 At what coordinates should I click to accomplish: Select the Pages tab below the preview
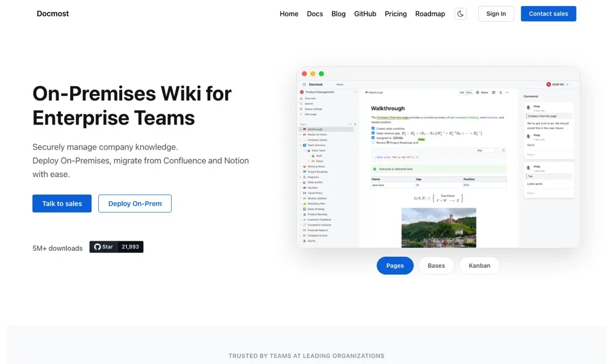coord(395,265)
